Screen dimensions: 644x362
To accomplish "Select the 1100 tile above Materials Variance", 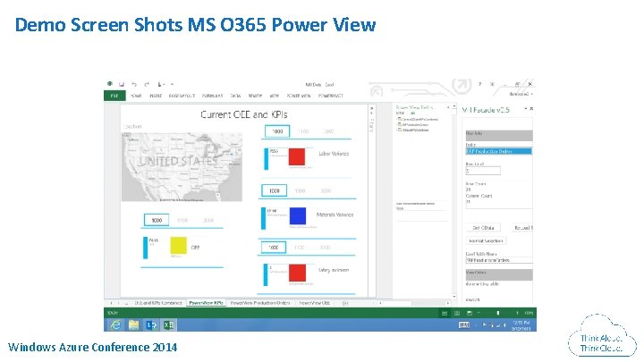I will 301,191.
